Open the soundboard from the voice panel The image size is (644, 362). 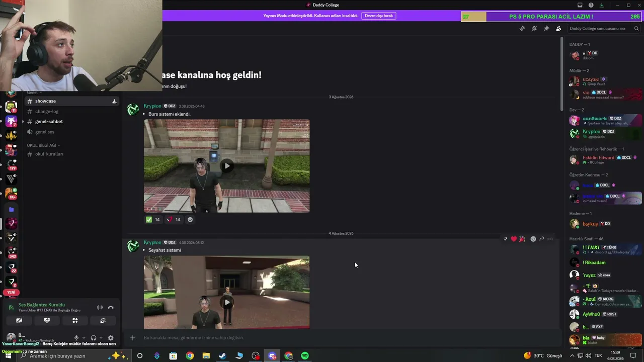pyautogui.click(x=103, y=320)
